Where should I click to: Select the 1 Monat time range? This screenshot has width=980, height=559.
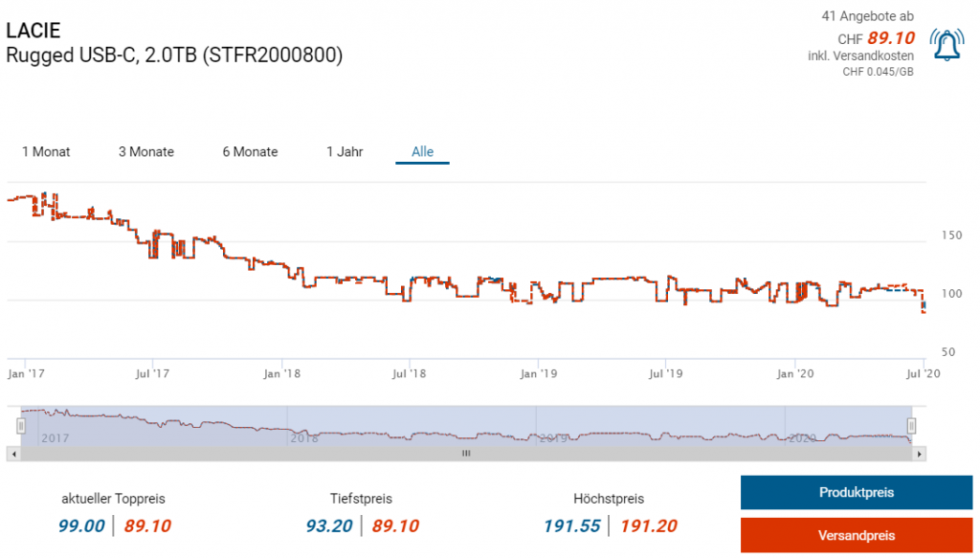pyautogui.click(x=46, y=151)
